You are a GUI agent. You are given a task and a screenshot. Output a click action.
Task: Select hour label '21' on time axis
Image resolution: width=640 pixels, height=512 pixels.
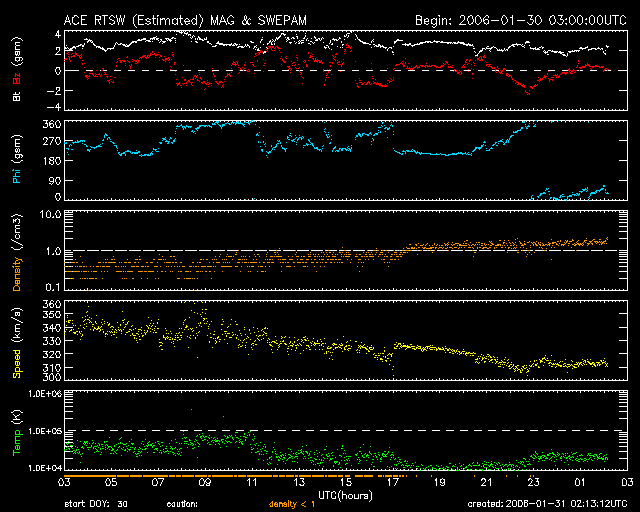[487, 483]
